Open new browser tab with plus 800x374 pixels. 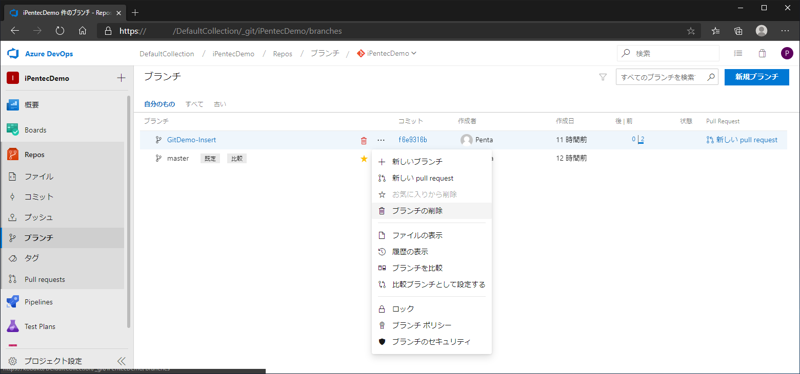click(x=135, y=12)
